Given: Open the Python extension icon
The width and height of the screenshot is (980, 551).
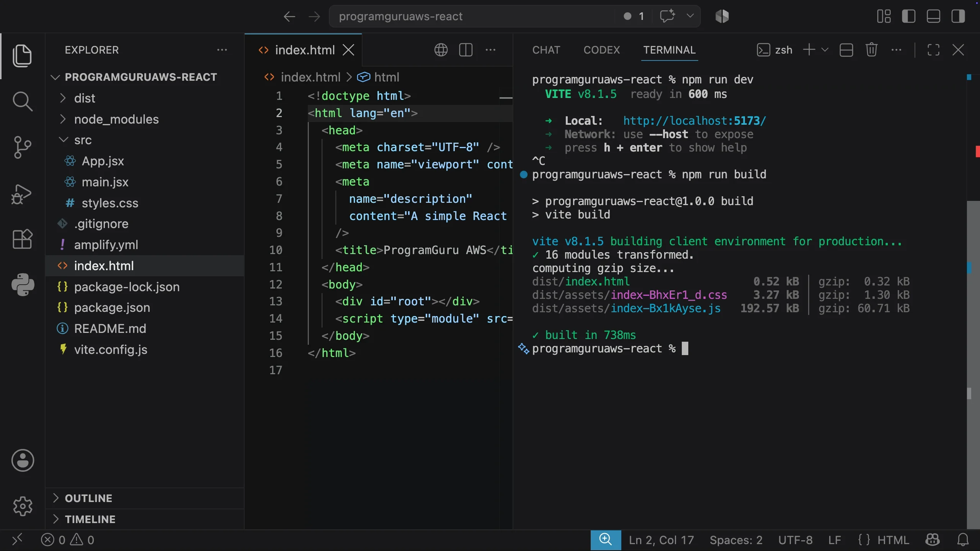Looking at the screenshot, I should [22, 285].
